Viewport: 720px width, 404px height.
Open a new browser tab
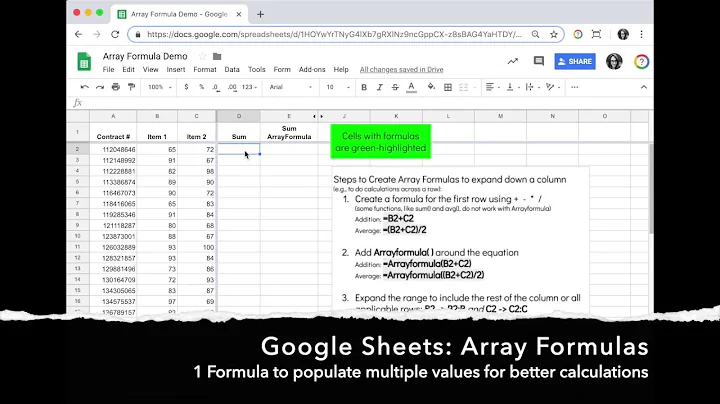click(260, 14)
